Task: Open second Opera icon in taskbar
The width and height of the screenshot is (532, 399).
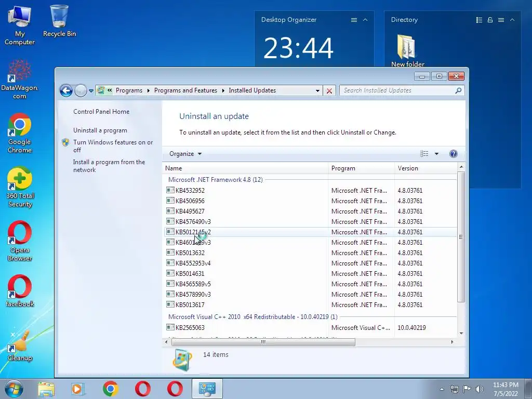Action: pyautogui.click(x=175, y=389)
